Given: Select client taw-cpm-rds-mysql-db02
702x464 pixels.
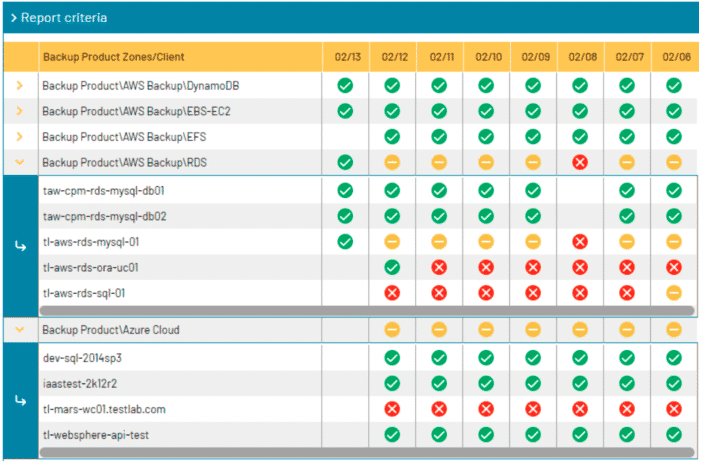Looking at the screenshot, I should (x=104, y=216).
